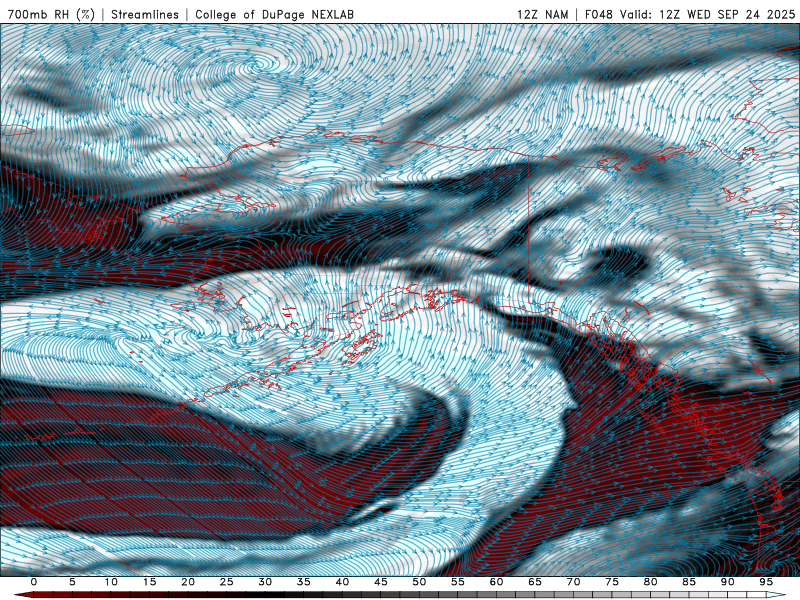Click the "45" label on the RH scale
This screenshot has height=600, width=800.
pos(381,582)
